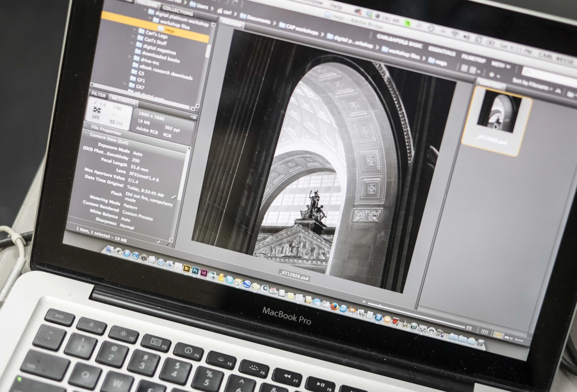
Task: Toggle ascending sort order arrow
Action: [x=558, y=91]
